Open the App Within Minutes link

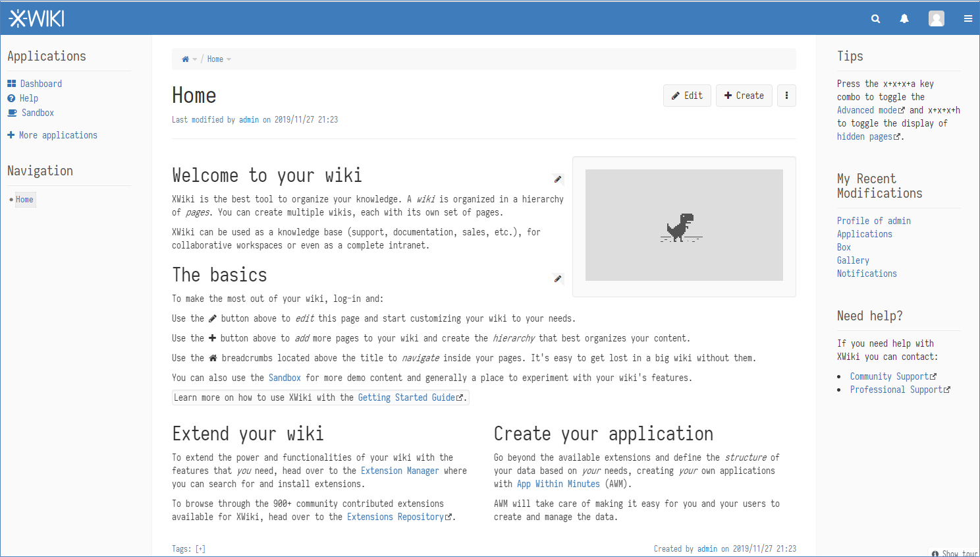coord(558,484)
